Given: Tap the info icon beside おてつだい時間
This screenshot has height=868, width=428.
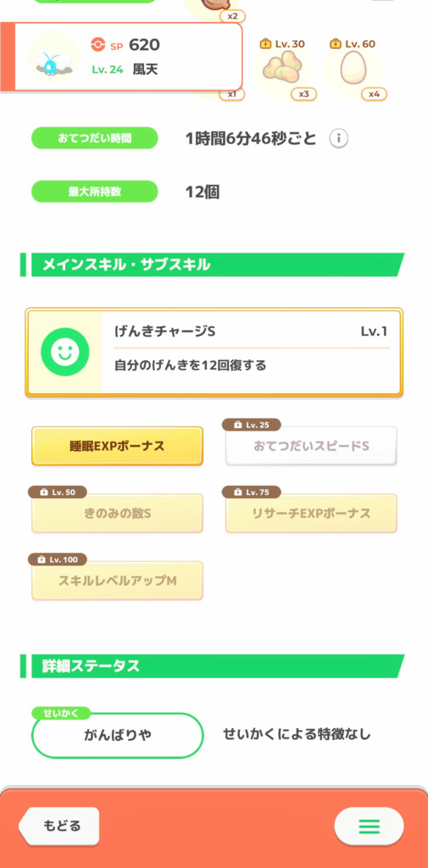Looking at the screenshot, I should (338, 138).
